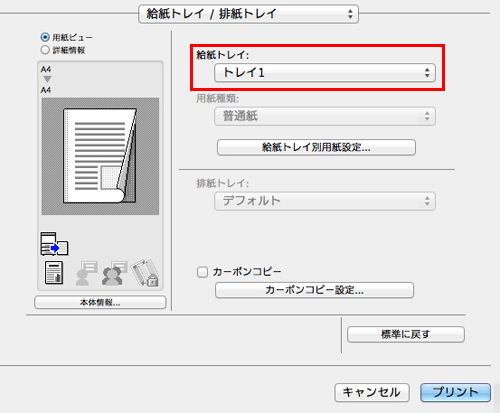Click the grayed single user icon

(x=86, y=273)
